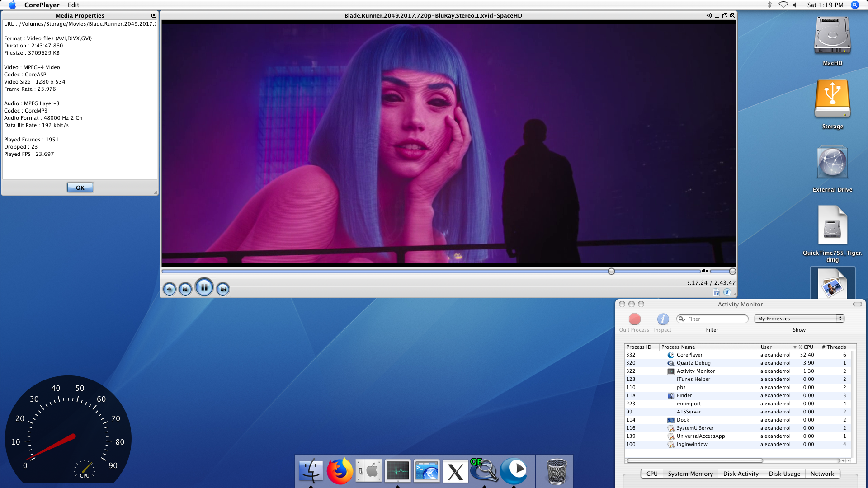Open CorePlayer from the Dock
This screenshot has width=868, height=488.
[x=514, y=470]
